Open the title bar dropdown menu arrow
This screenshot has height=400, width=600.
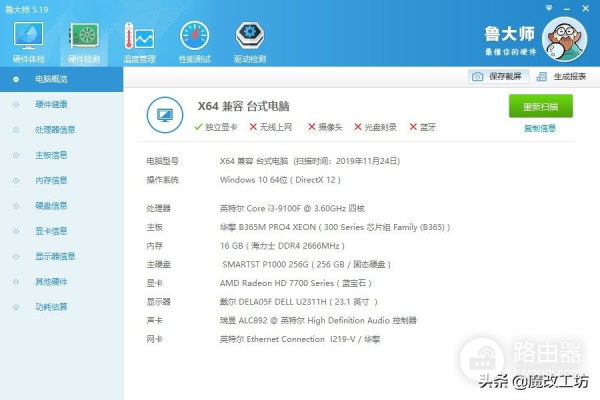549,8
